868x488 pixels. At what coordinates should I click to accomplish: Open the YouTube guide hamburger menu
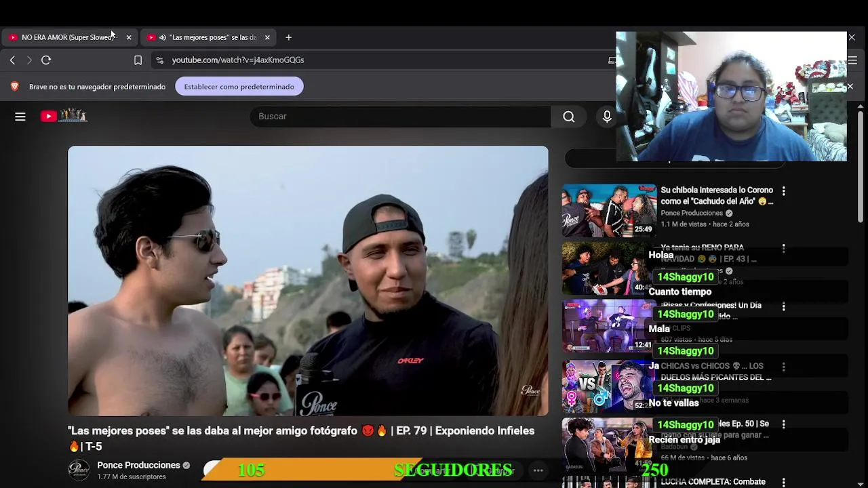[20, 117]
